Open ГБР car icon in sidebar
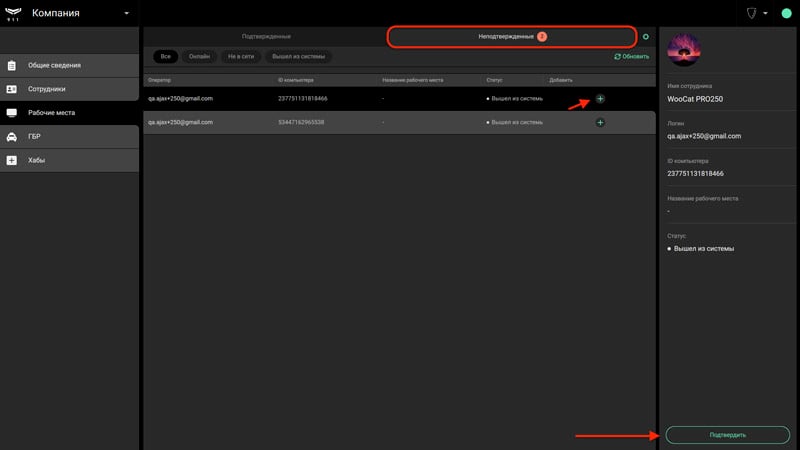800x450 pixels. (12, 137)
